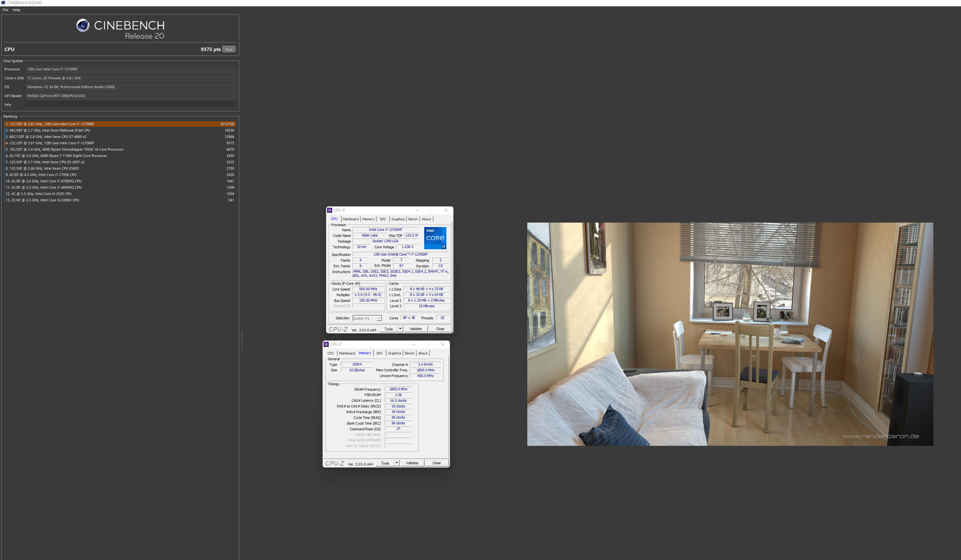
Task: Click the GFX Board value NVIDIA GeForce RTX 3090
Action: (130, 96)
